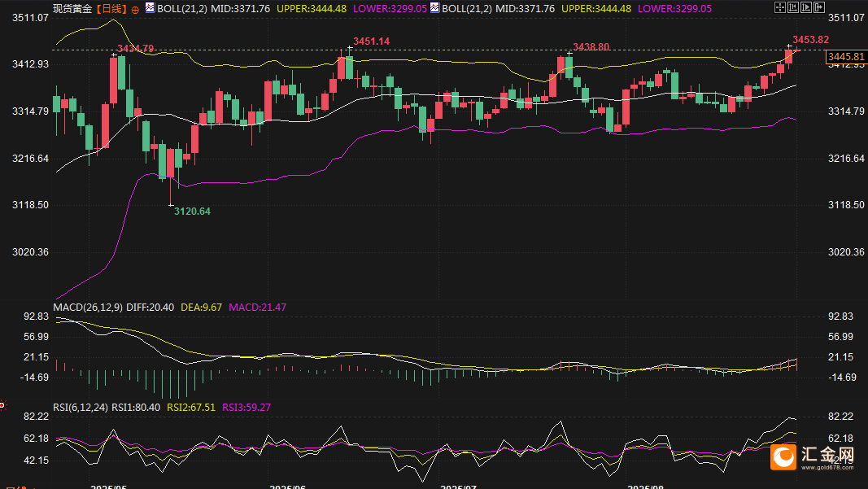The width and height of the screenshot is (868, 489).
Task: Open the 【日线】 period selector
Action: point(111,9)
